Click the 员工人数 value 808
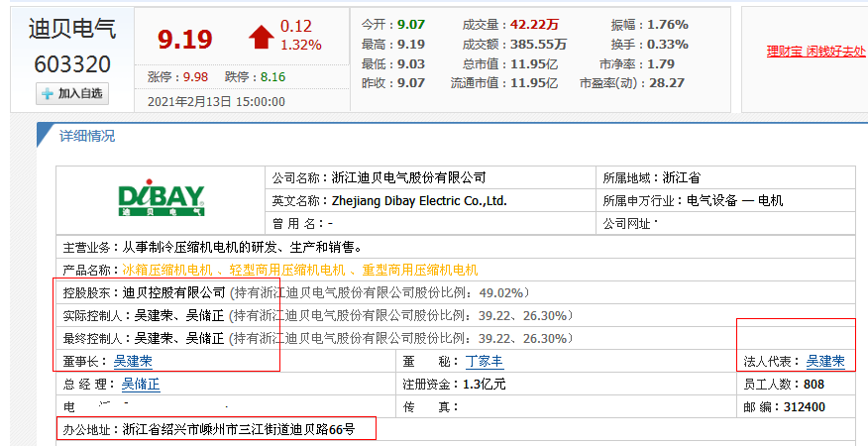This screenshot has height=446, width=868. click(x=814, y=385)
